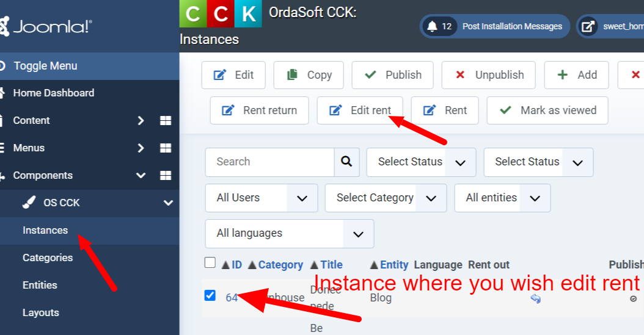Select Layouts in sidebar

(41, 313)
